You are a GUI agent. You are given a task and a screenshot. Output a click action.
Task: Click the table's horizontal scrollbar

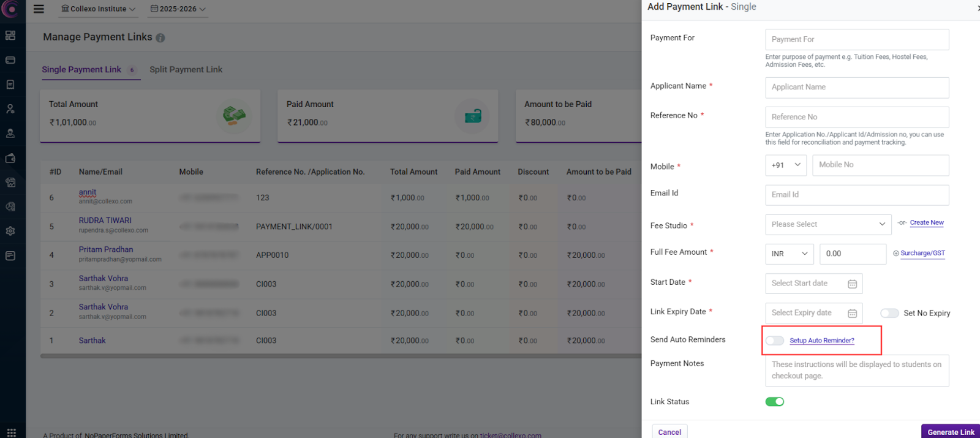[341, 356]
